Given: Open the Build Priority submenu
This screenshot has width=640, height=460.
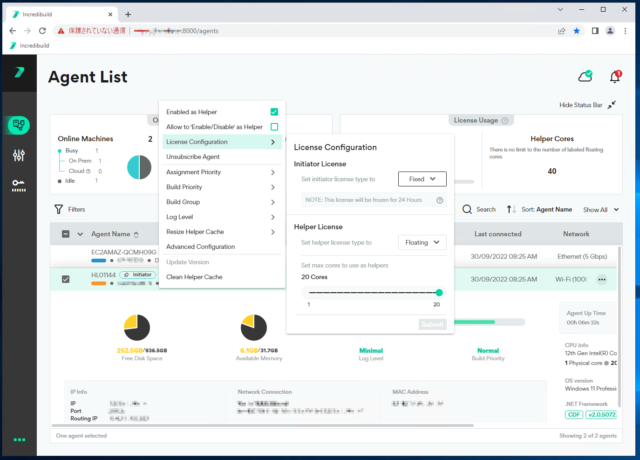Looking at the screenshot, I should [x=221, y=187].
